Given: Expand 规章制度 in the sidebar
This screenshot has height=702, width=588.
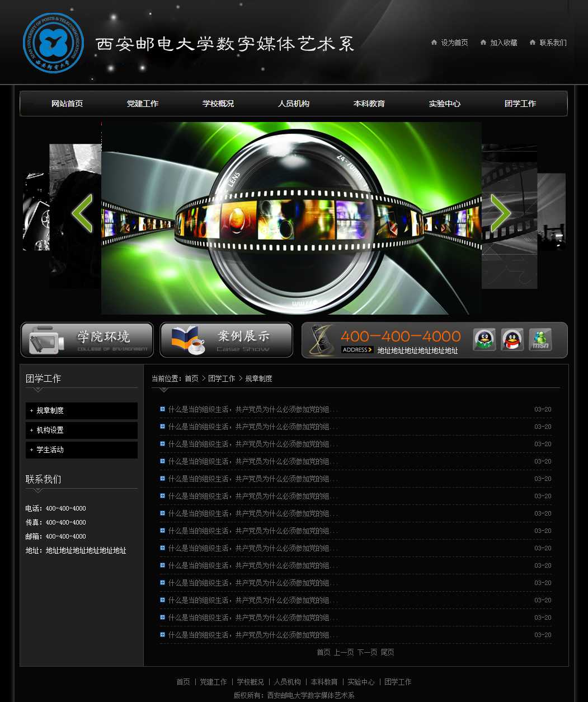Looking at the screenshot, I should point(82,411).
